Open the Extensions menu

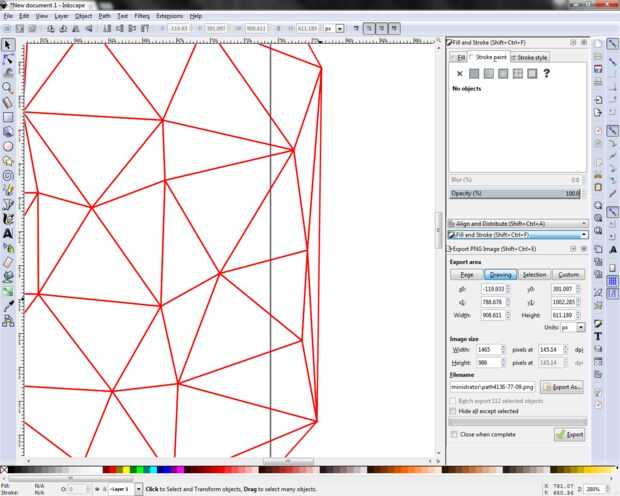click(x=170, y=16)
